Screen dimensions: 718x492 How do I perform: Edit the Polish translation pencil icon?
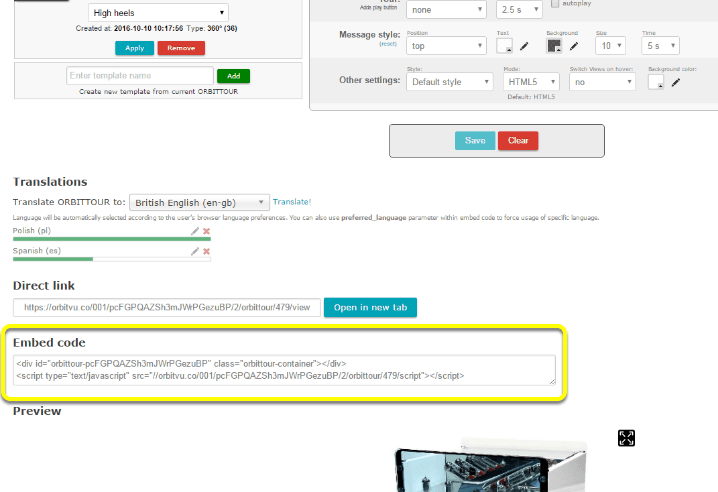pyautogui.click(x=195, y=231)
